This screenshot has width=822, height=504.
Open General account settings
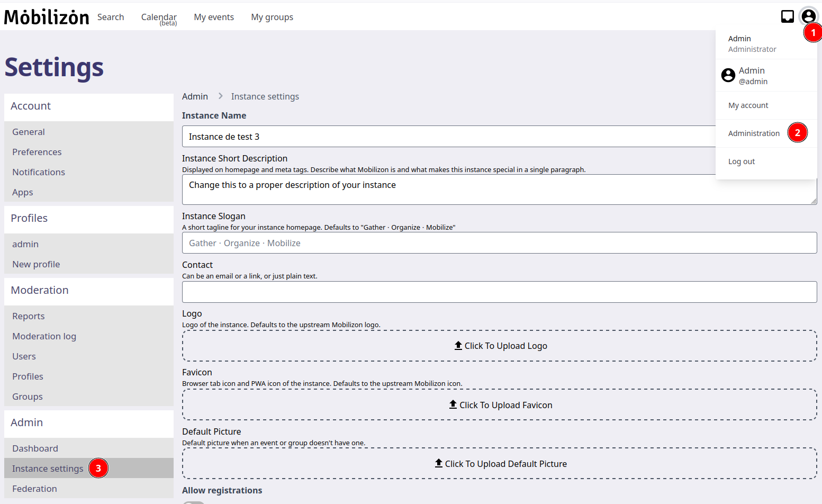[89, 132]
